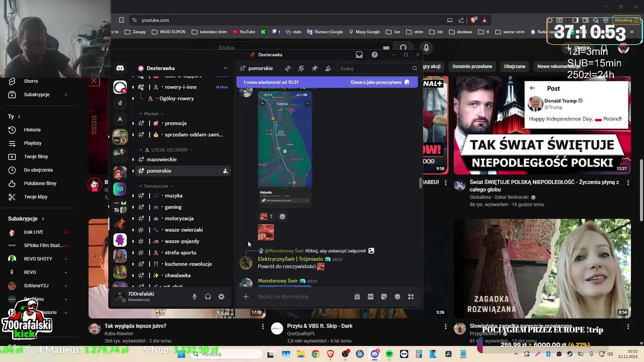Collapse the LOCAL DELIVERY category
Viewport: 644px width, 362px height.
[169, 150]
